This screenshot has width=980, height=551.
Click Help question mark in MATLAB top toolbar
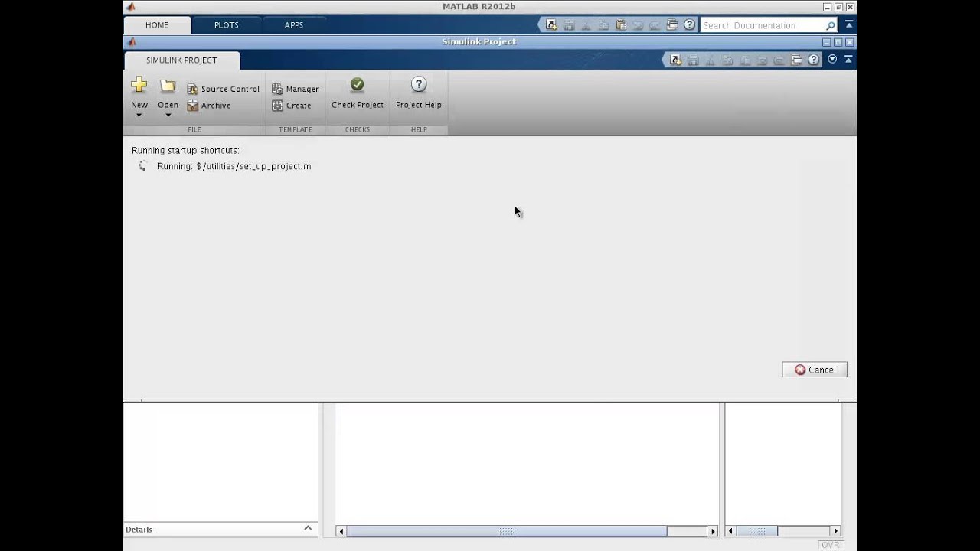tap(689, 25)
